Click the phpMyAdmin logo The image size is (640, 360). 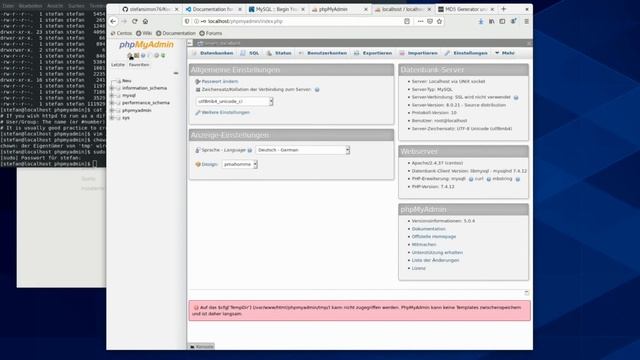(x=146, y=44)
